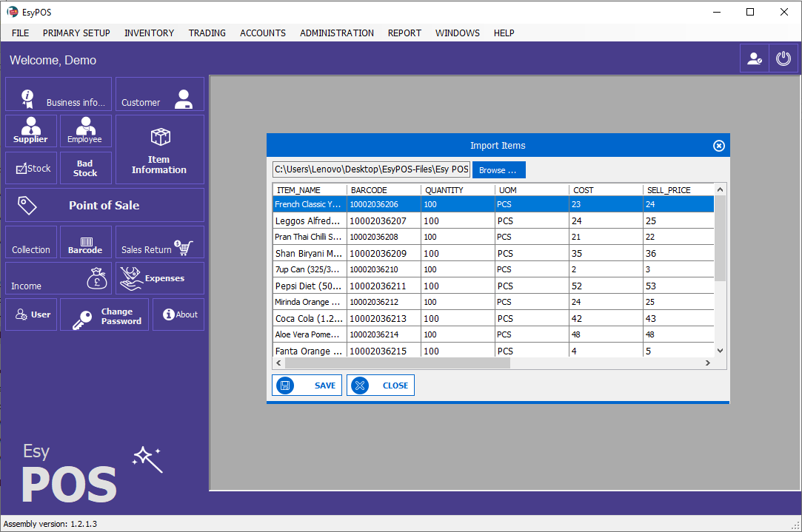Open the ADMINISTRATION menu
802x532 pixels.
pyautogui.click(x=337, y=33)
